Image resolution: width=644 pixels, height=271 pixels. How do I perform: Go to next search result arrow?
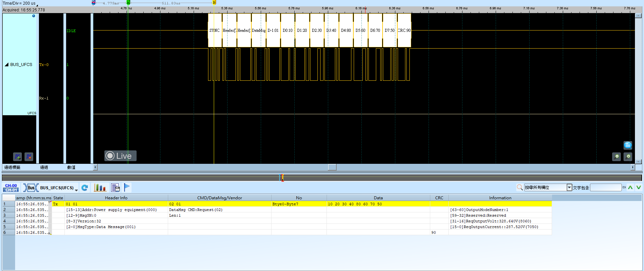click(x=639, y=187)
